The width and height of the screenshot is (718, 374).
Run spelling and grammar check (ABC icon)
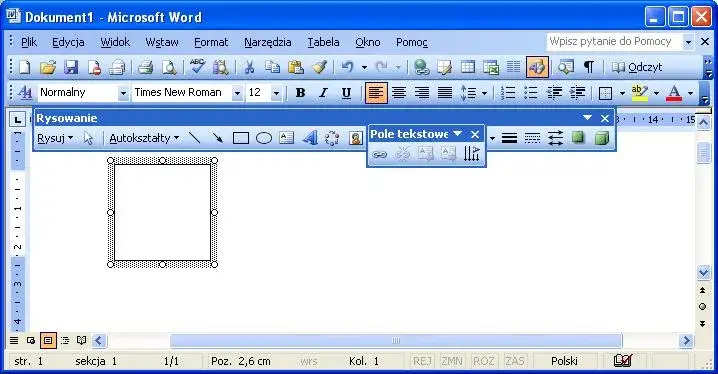pyautogui.click(x=198, y=67)
